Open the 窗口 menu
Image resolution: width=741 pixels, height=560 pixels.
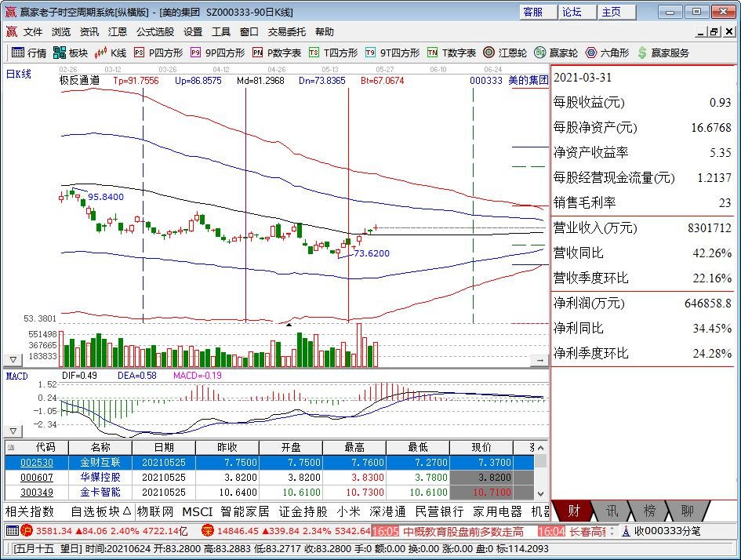point(249,31)
